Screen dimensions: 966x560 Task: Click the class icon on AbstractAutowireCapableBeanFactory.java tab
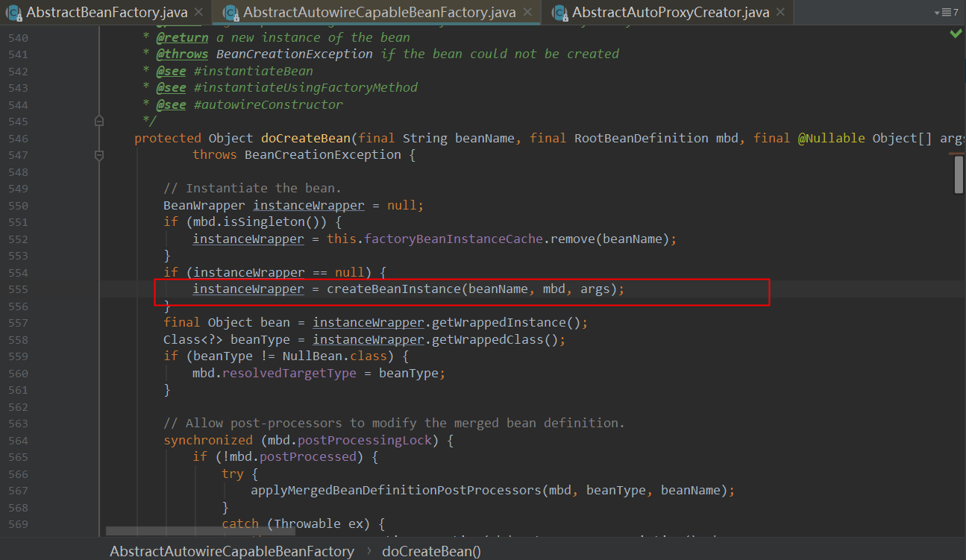[x=230, y=13]
